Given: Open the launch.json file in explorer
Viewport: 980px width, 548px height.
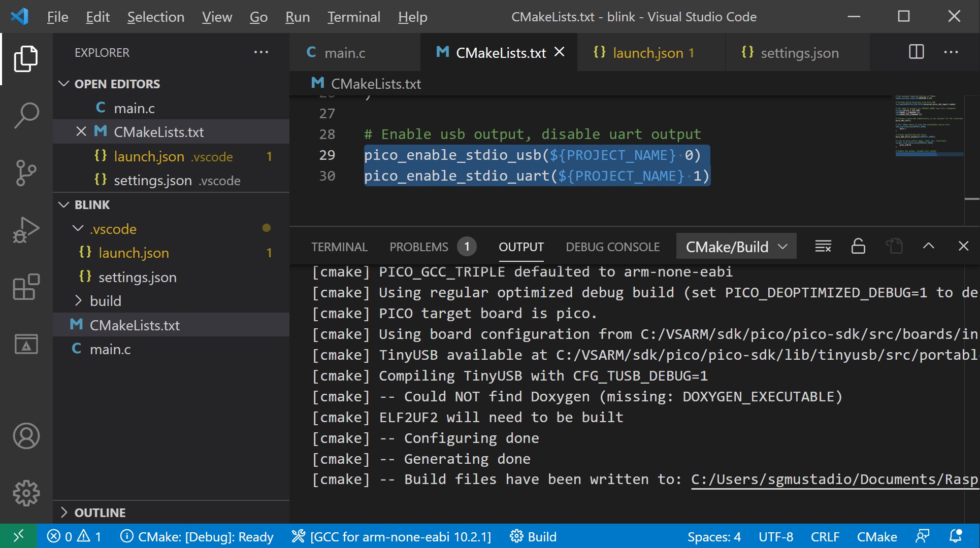Looking at the screenshot, I should pos(133,252).
